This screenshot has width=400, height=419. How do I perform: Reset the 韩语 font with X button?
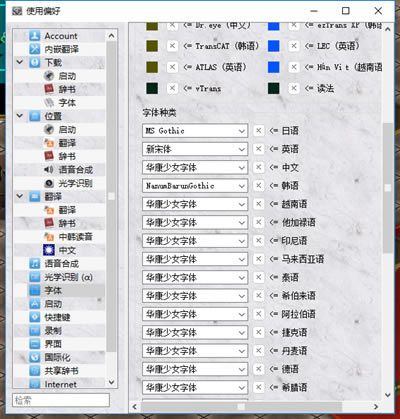coord(258,186)
